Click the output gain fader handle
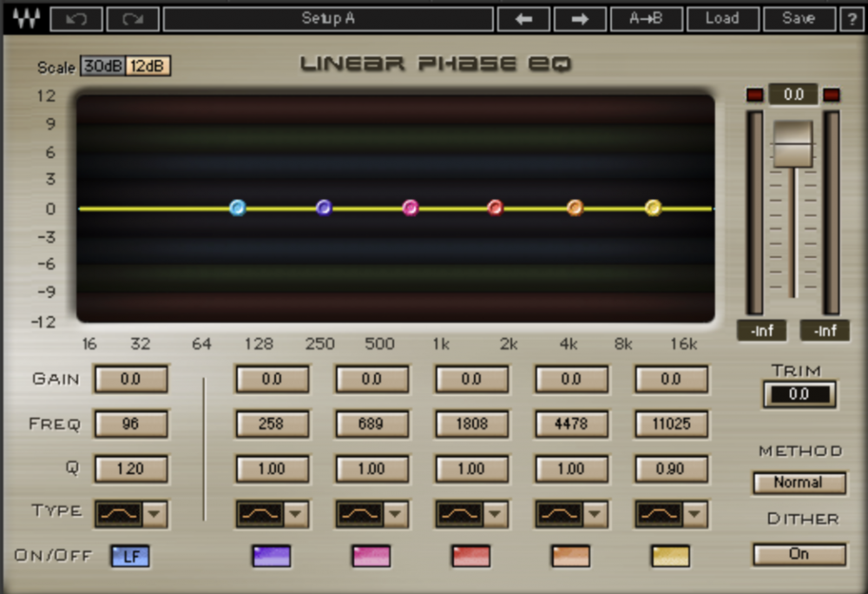Image resolution: width=868 pixels, height=594 pixels. (x=792, y=144)
